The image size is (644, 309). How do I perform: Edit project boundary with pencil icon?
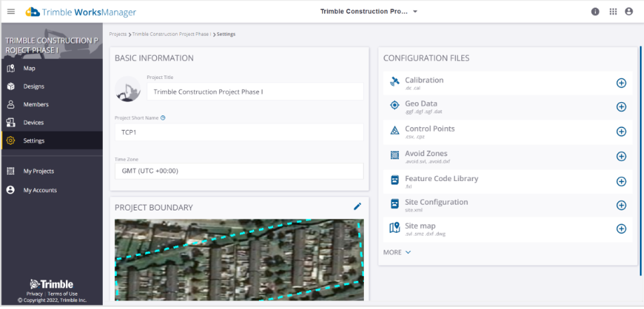(x=357, y=206)
